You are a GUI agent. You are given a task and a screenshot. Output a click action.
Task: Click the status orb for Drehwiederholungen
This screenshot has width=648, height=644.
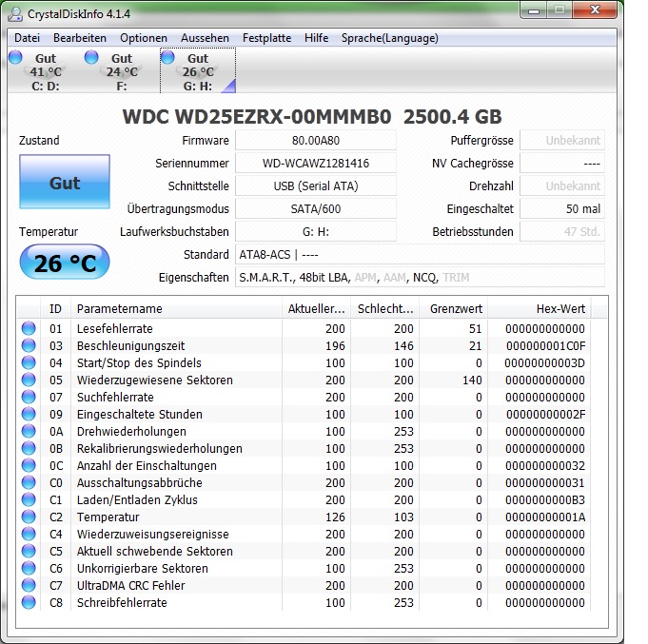pos(29,431)
